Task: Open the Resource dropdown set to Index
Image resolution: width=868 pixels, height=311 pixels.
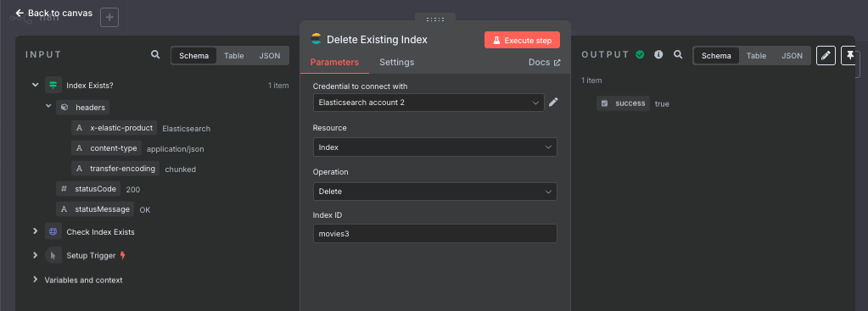Action: tap(434, 147)
